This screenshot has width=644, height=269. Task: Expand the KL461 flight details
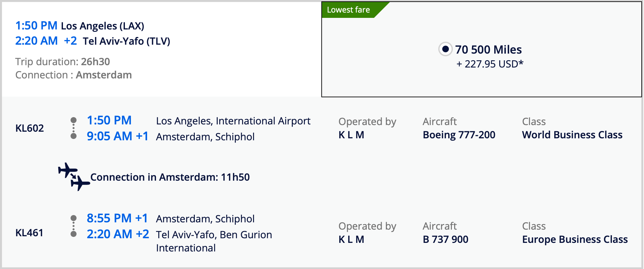coord(30,233)
